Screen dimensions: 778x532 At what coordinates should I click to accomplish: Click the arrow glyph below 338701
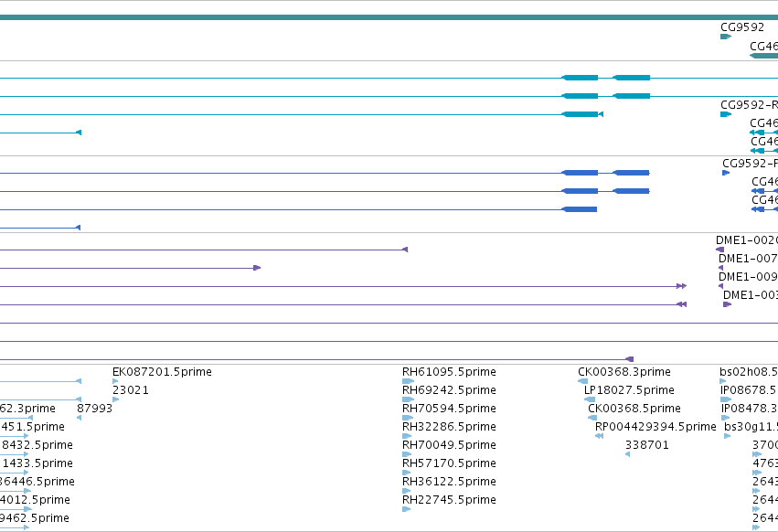click(628, 454)
